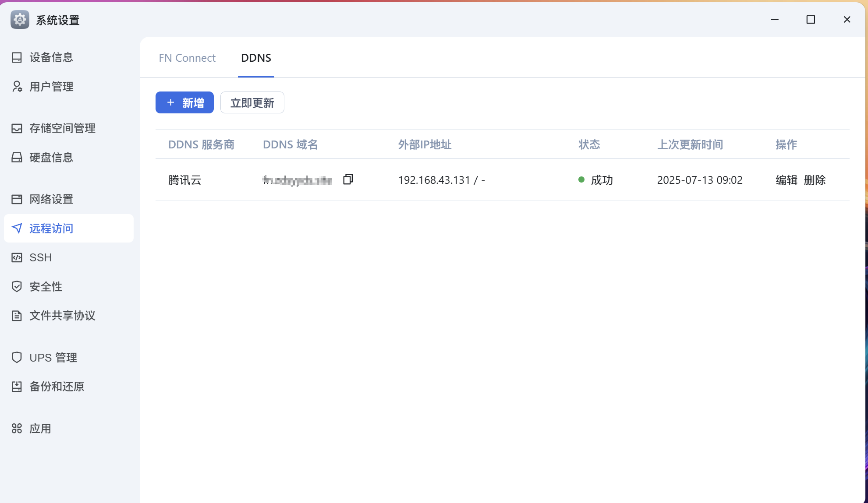
Task: Click the 硬盘信息 disk icon
Action: pos(17,158)
